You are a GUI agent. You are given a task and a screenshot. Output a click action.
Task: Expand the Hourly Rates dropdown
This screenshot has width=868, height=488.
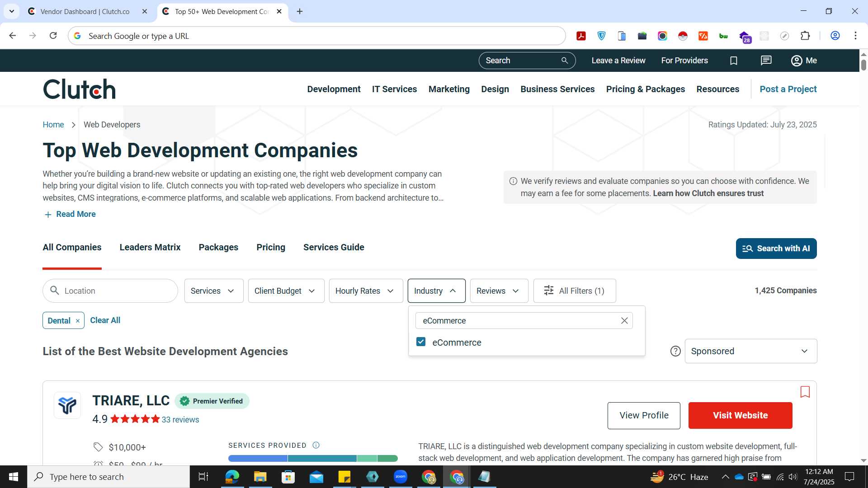tap(366, 291)
